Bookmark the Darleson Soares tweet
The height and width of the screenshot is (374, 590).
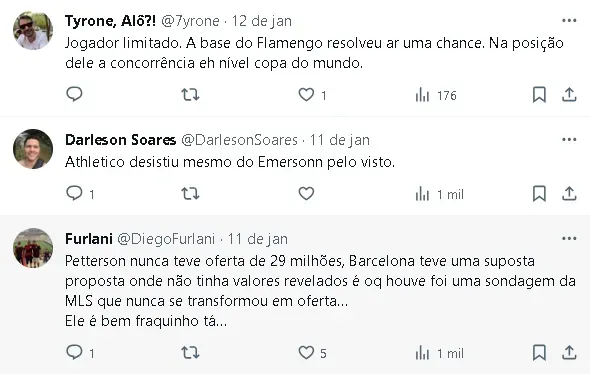(539, 194)
